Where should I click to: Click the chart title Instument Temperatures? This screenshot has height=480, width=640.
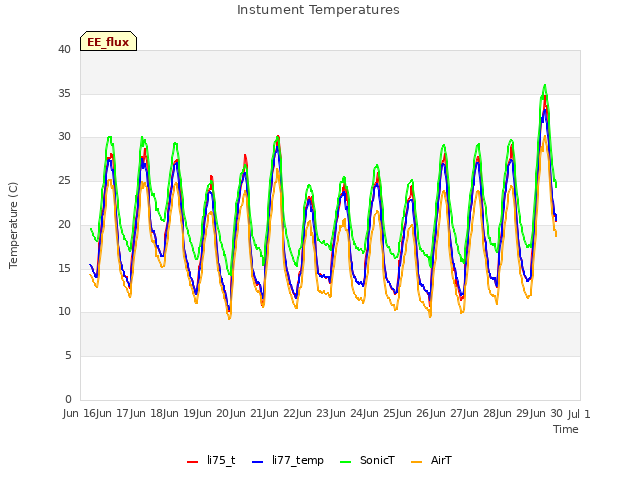pyautogui.click(x=318, y=10)
